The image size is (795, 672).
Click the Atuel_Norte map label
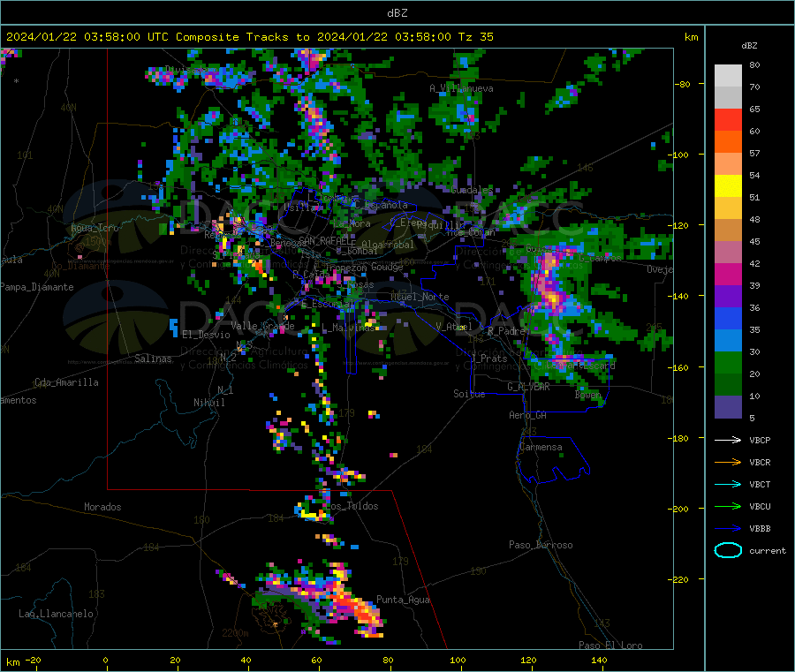[420, 297]
